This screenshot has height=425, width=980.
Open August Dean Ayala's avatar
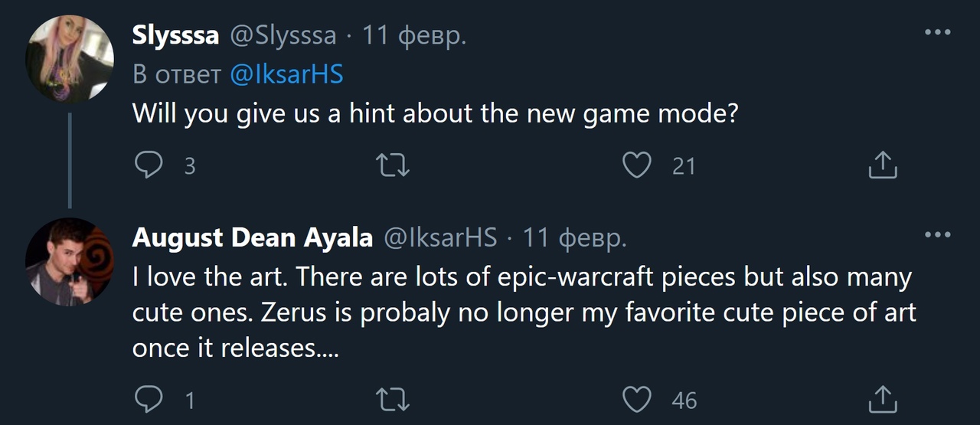click(x=70, y=261)
